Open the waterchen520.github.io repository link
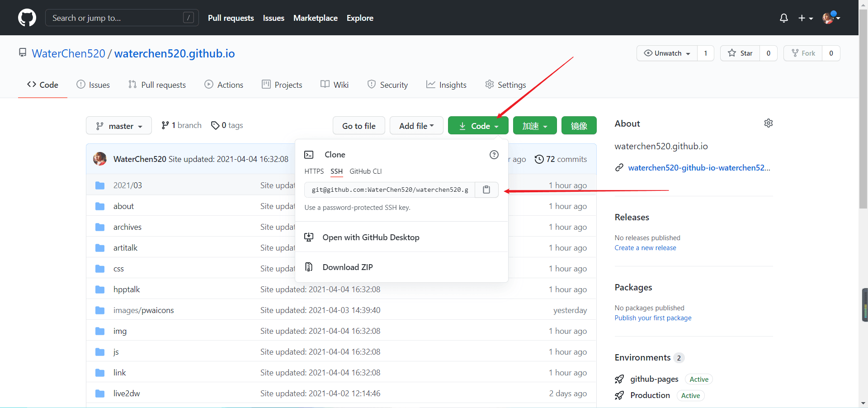The height and width of the screenshot is (408, 868). pyautogui.click(x=175, y=53)
